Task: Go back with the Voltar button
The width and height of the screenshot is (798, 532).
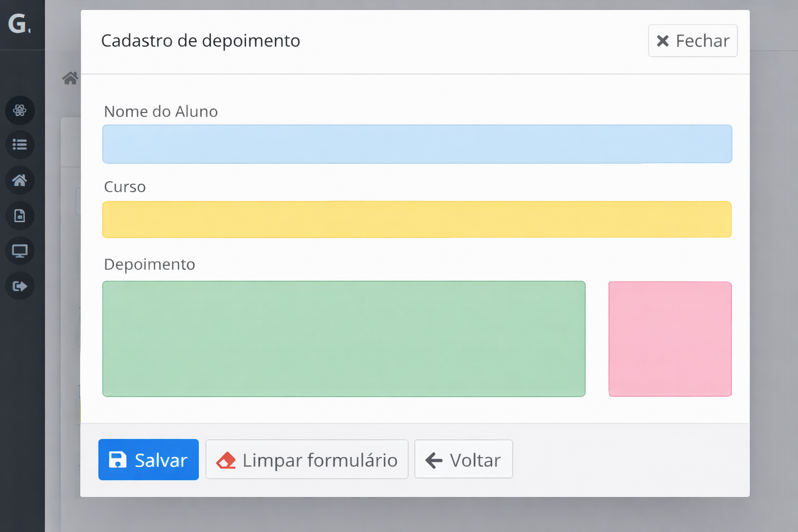Action: click(463, 460)
